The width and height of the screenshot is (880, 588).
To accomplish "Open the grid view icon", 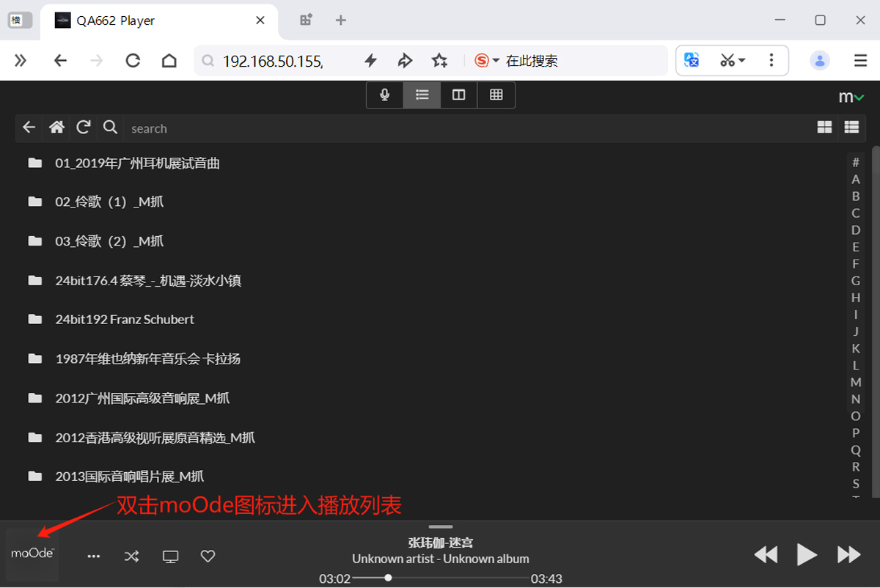I will point(496,95).
